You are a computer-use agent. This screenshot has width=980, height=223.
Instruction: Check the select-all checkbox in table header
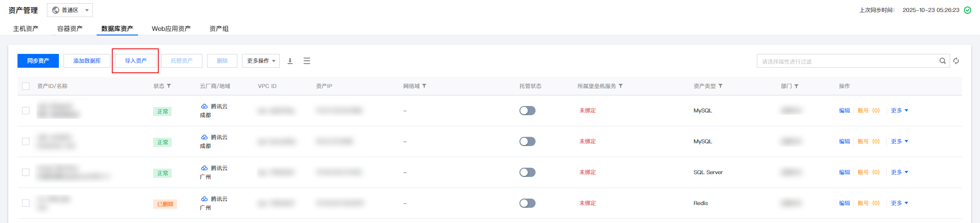coord(26,86)
